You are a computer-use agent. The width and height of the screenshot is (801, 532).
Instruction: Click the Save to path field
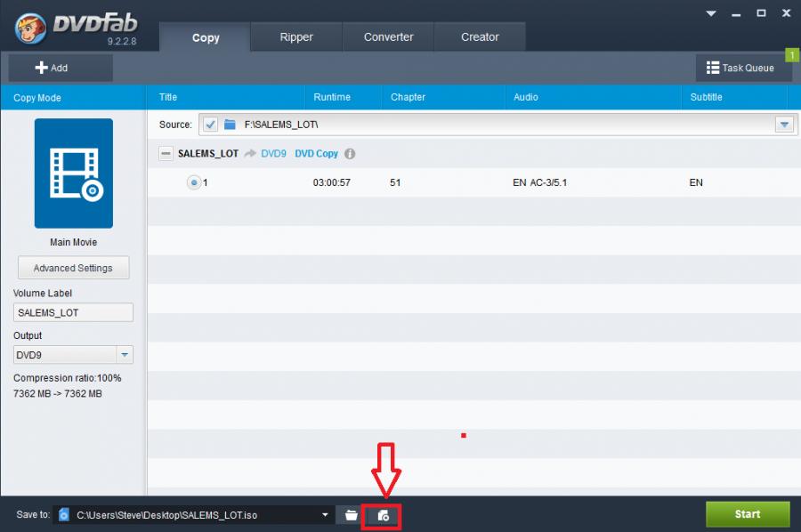pyautogui.click(x=194, y=514)
